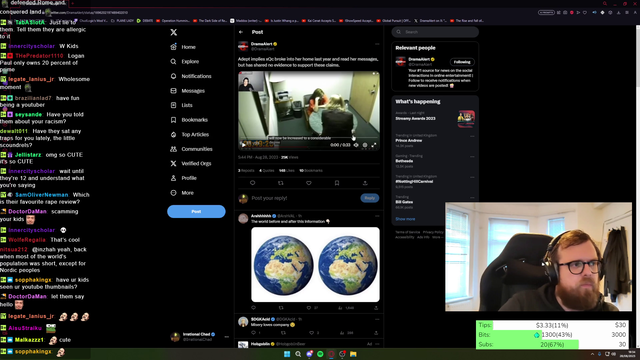View the 4 Quotes link
640x360 pixels.
(x=267, y=171)
